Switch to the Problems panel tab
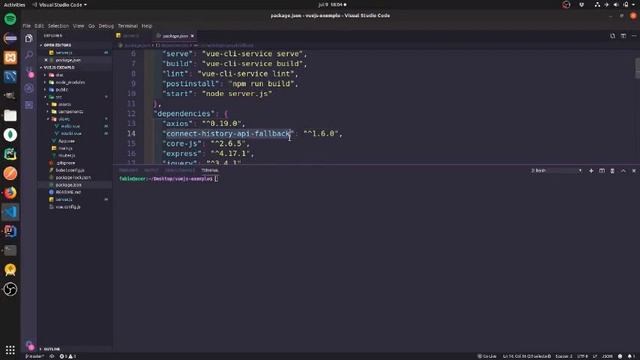Viewport: 640px width, 360px height. point(128,170)
